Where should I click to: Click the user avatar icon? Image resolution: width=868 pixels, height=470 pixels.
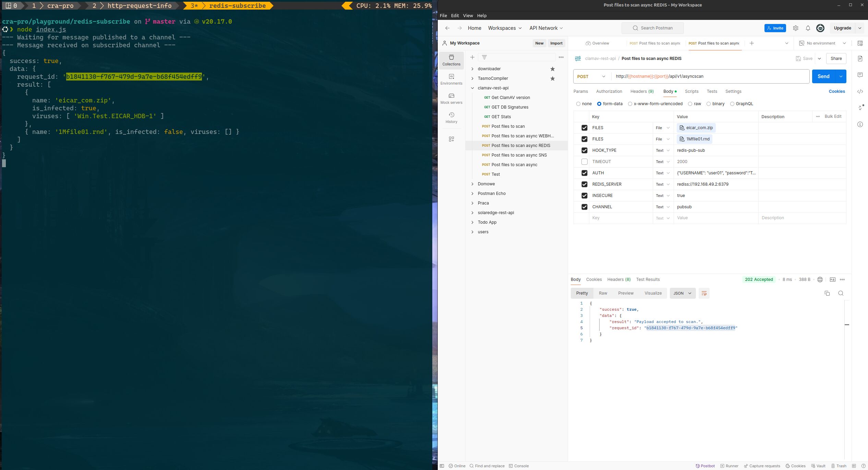(820, 28)
